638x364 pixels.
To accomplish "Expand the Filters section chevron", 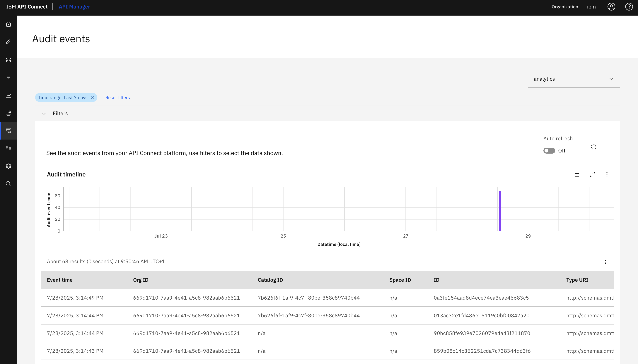I will (44, 114).
